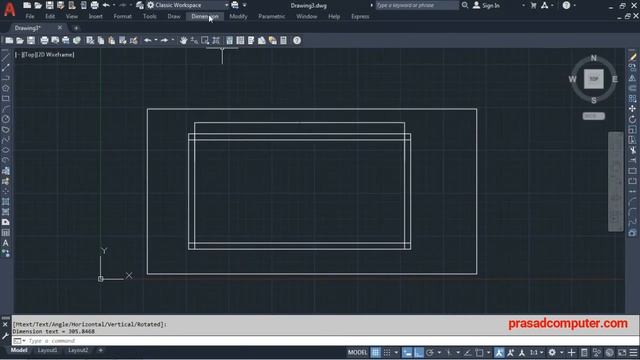
Task: Open the AutoCAD application menu button
Action: pos(9,10)
